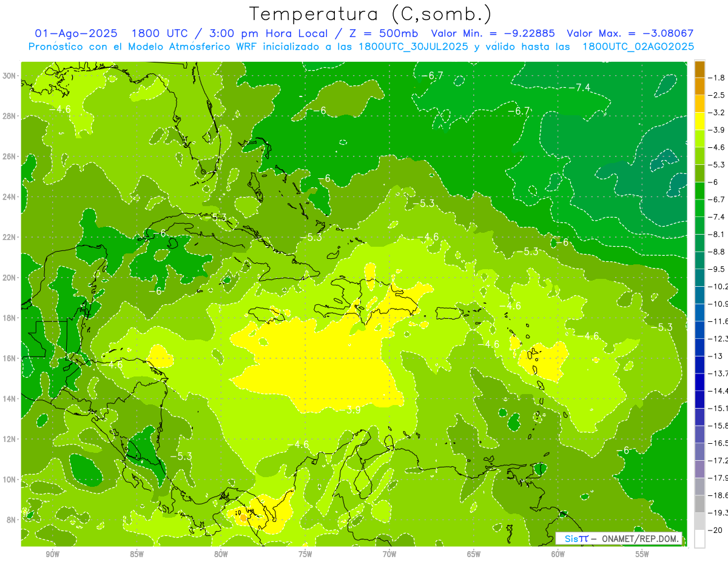
Task: Click the '65W' longitude axis label
Action: click(x=474, y=554)
